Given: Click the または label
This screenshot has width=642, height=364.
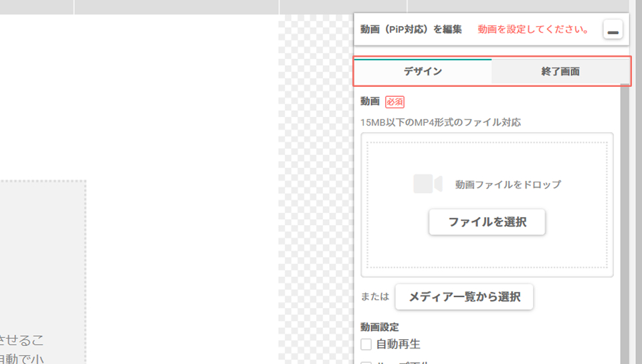Looking at the screenshot, I should coord(374,297).
